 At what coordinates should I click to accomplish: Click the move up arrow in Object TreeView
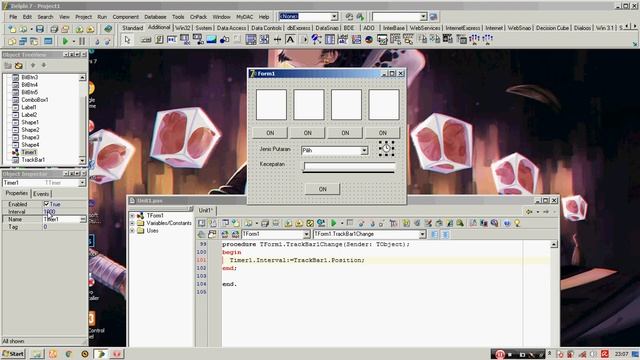tap(33, 65)
